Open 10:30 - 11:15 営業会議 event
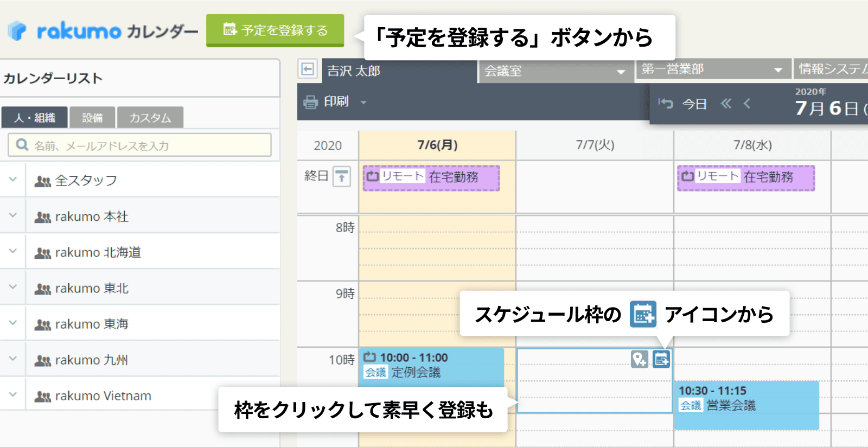This screenshot has height=447, width=868. 746,405
